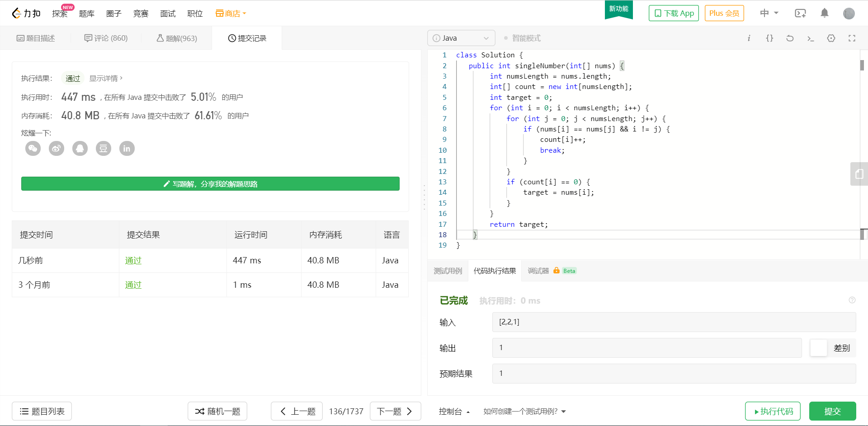868x426 pixels.
Task: Share result via Weibo icon
Action: pos(57,148)
